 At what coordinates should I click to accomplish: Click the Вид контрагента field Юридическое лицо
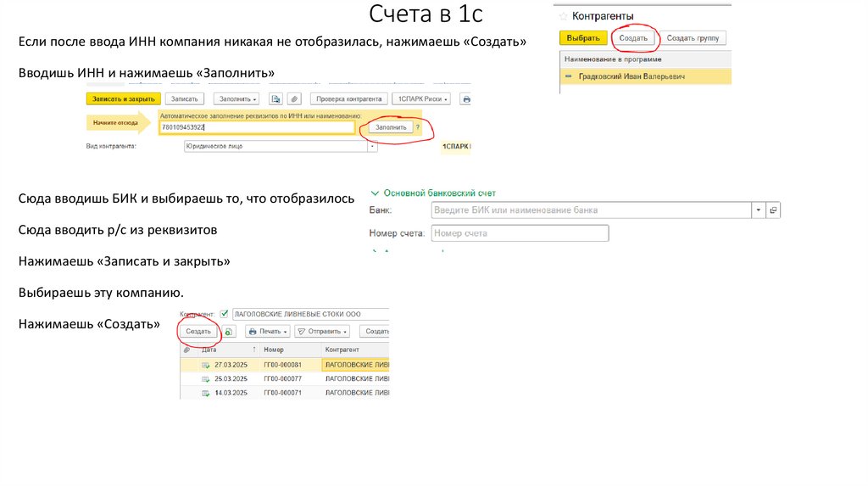point(275,146)
